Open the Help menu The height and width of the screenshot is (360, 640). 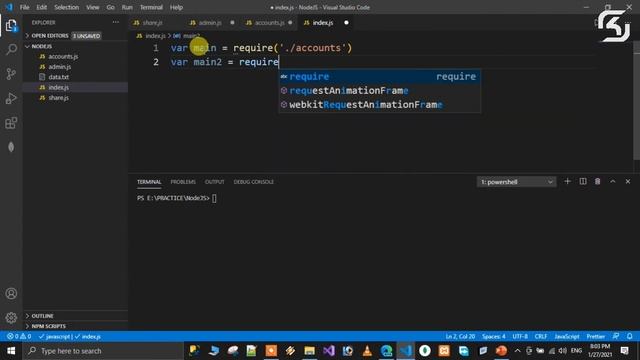pos(176,7)
